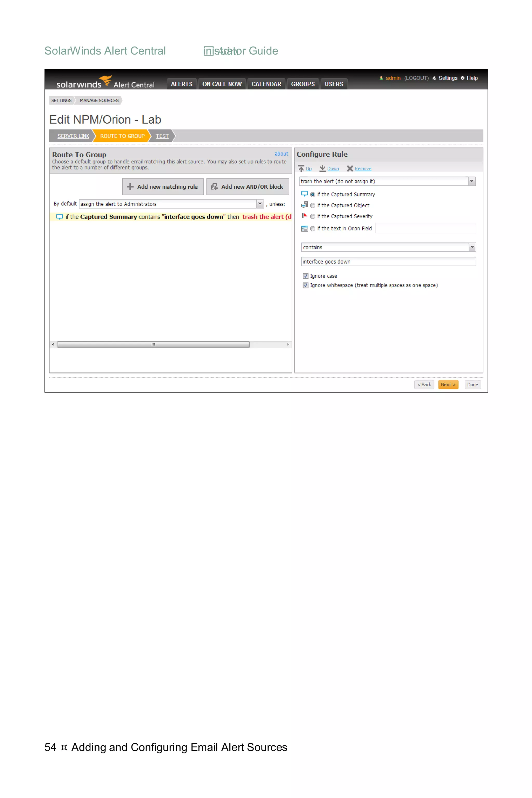Click the 'interface goes down' text field
532x798 pixels.
pyautogui.click(x=389, y=261)
